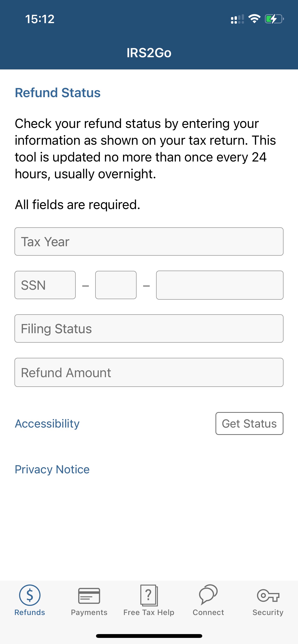Open the Payments credit card icon

point(89,596)
